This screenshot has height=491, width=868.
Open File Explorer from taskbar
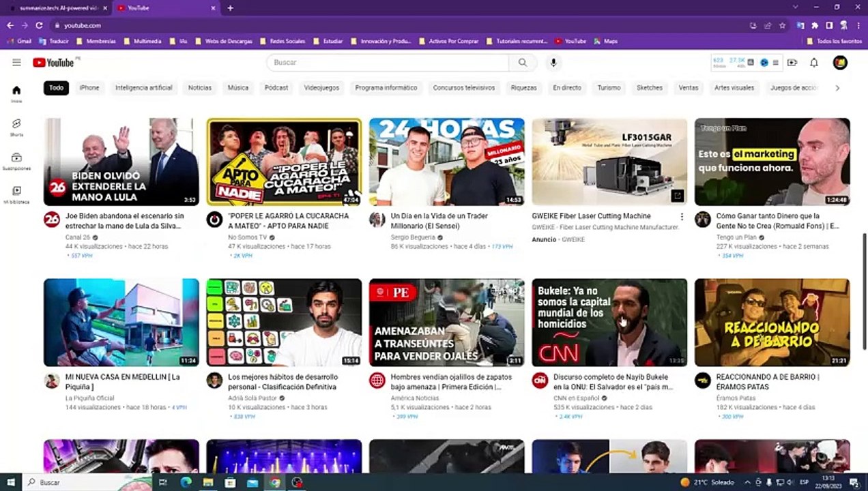coord(208,482)
